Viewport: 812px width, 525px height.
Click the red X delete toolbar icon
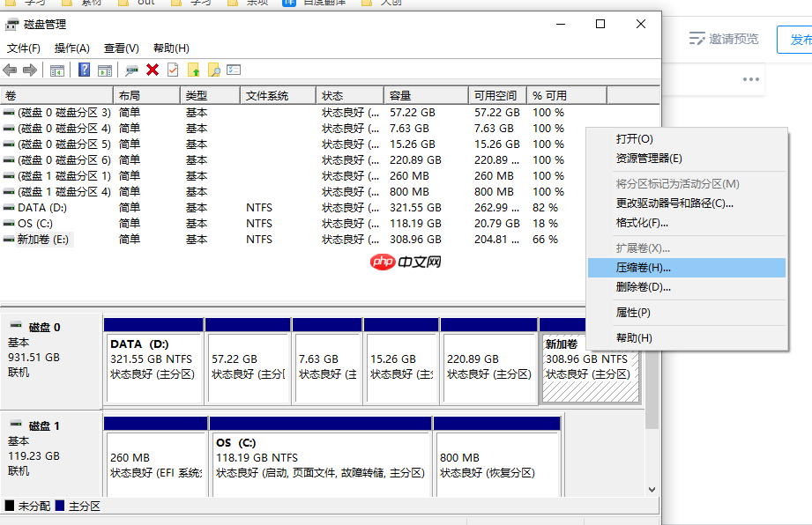tap(153, 70)
